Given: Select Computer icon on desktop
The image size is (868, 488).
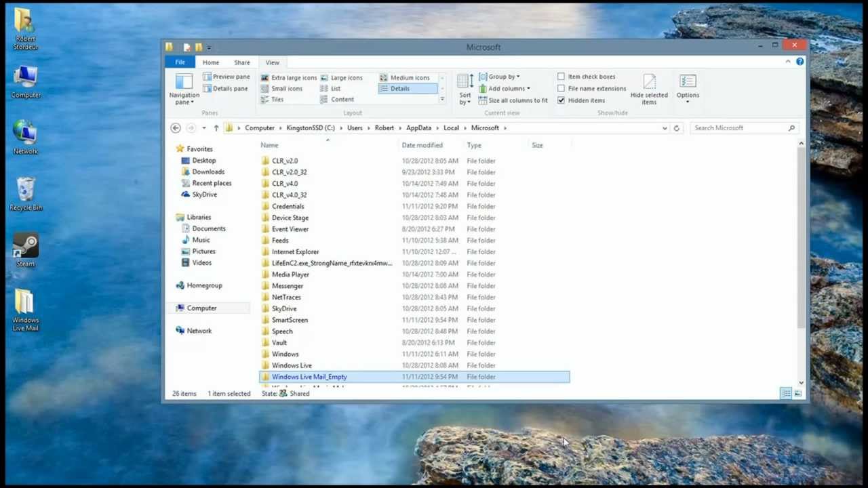Looking at the screenshot, I should click(25, 81).
